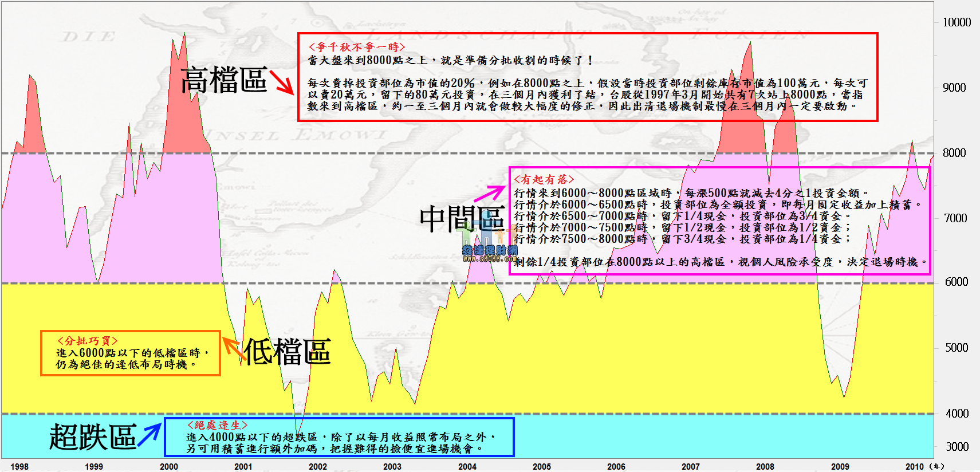The width and height of the screenshot is (980, 472).
Task: Click the <爭千秋不爭一時> heading
Action: [357, 47]
